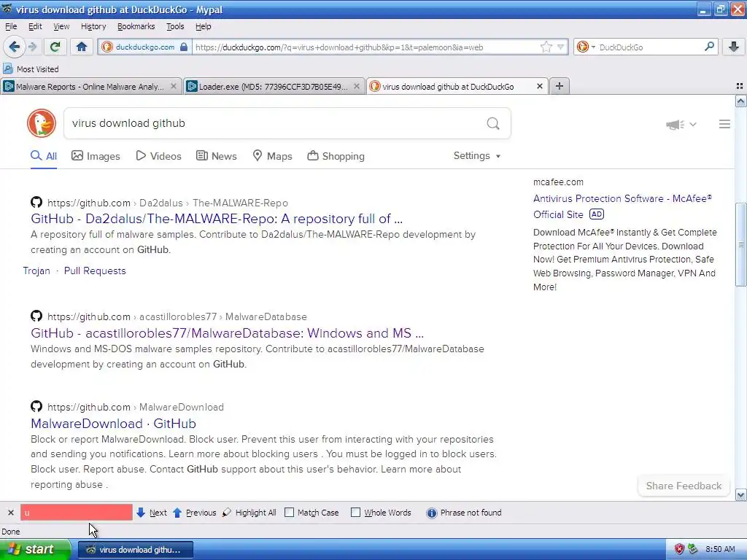Image resolution: width=747 pixels, height=560 pixels.
Task: Click GitHub icon beside MalwareDownload URL
Action: click(x=36, y=407)
